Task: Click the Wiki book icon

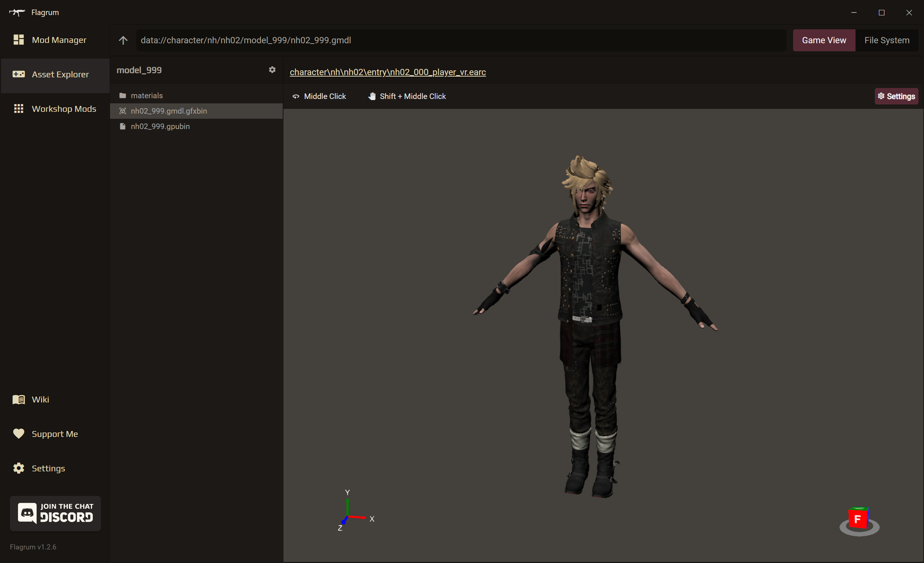Action: 18,399
